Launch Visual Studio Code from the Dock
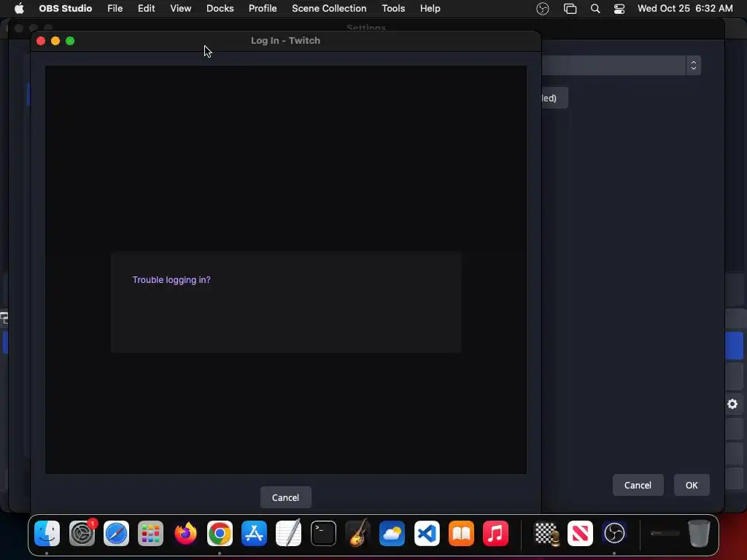The height and width of the screenshot is (560, 747). pyautogui.click(x=427, y=533)
